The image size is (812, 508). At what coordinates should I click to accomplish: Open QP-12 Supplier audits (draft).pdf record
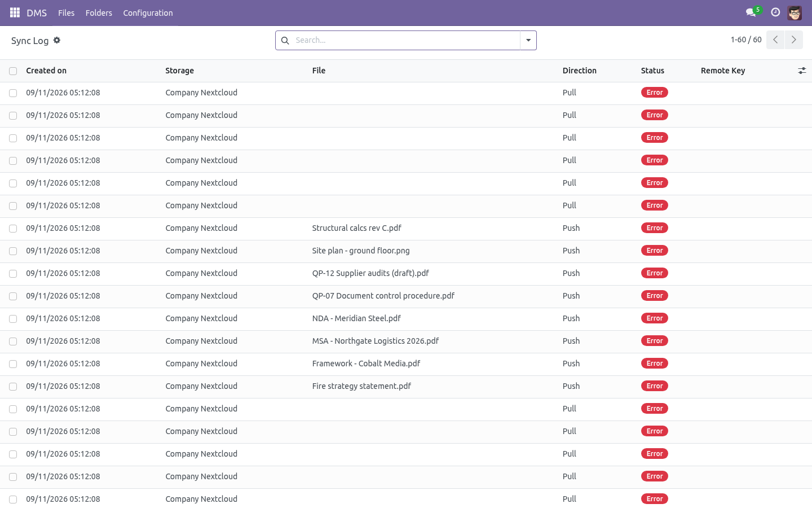[370, 273]
